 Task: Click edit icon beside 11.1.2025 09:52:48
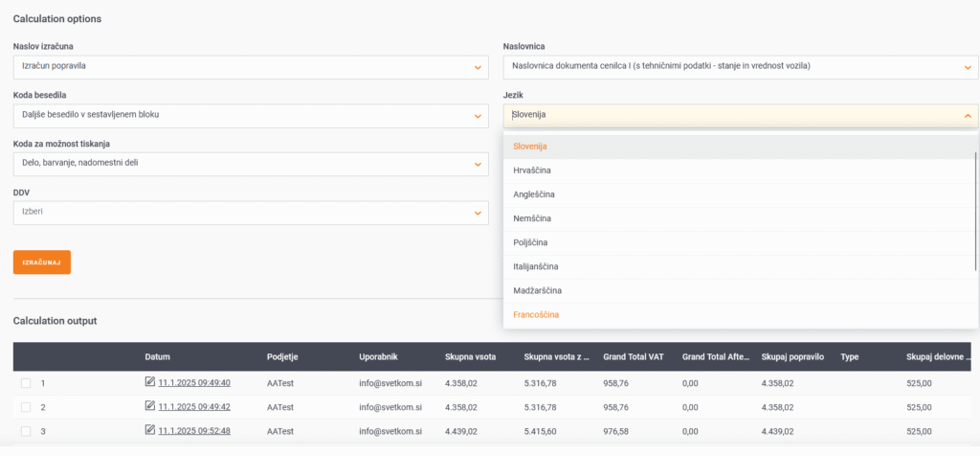149,430
